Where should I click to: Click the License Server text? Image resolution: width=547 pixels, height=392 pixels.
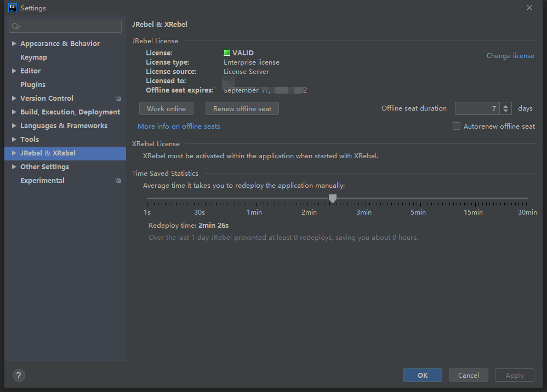click(246, 71)
